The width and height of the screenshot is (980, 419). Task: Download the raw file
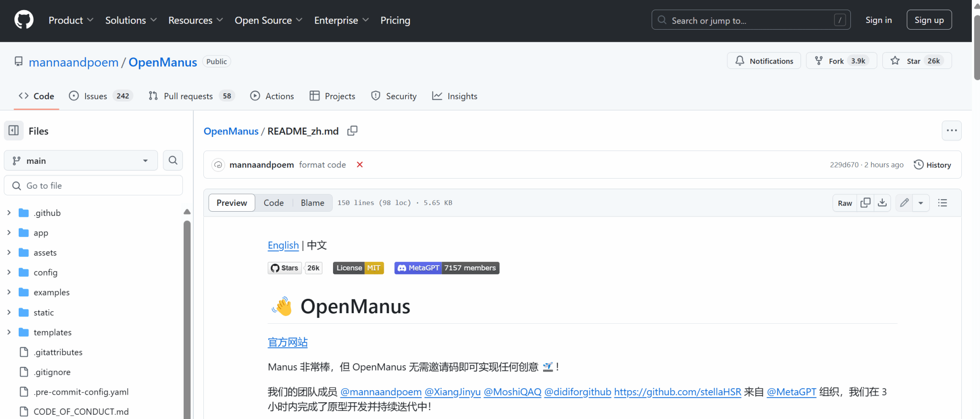[x=882, y=203]
